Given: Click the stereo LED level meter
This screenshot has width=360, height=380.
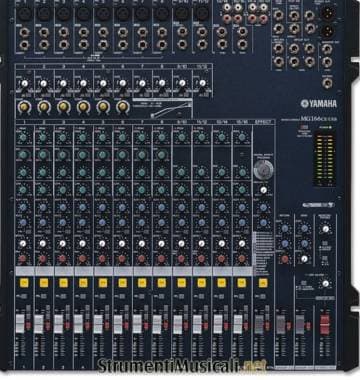Looking at the screenshot, I should click(324, 159).
